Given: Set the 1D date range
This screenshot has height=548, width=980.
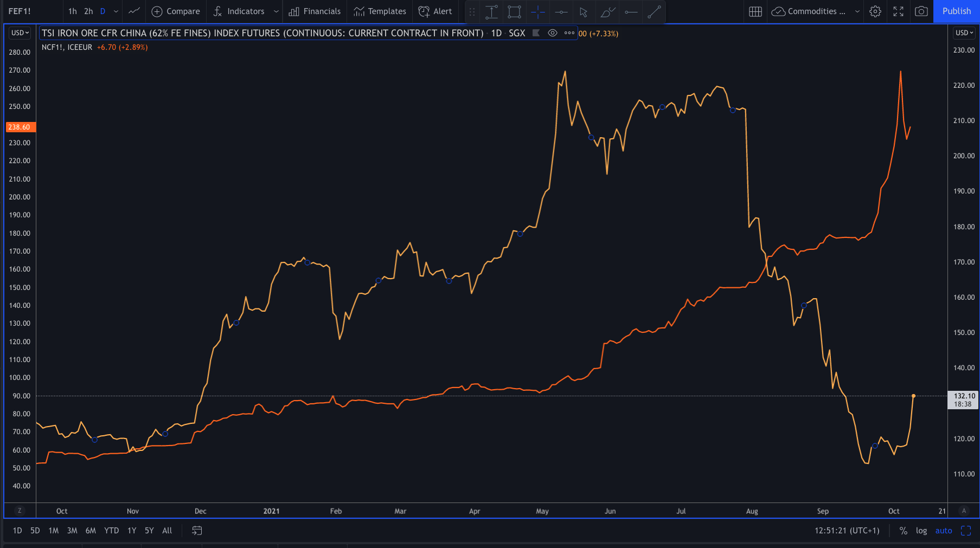Looking at the screenshot, I should point(17,531).
